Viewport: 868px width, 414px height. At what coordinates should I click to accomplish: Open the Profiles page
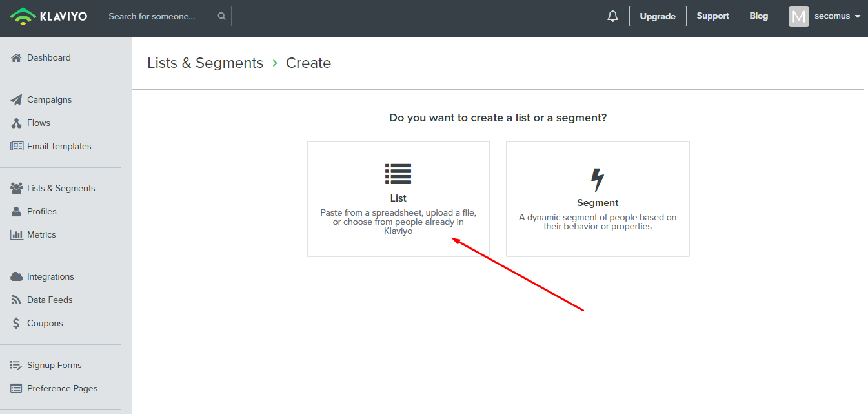pyautogui.click(x=42, y=211)
